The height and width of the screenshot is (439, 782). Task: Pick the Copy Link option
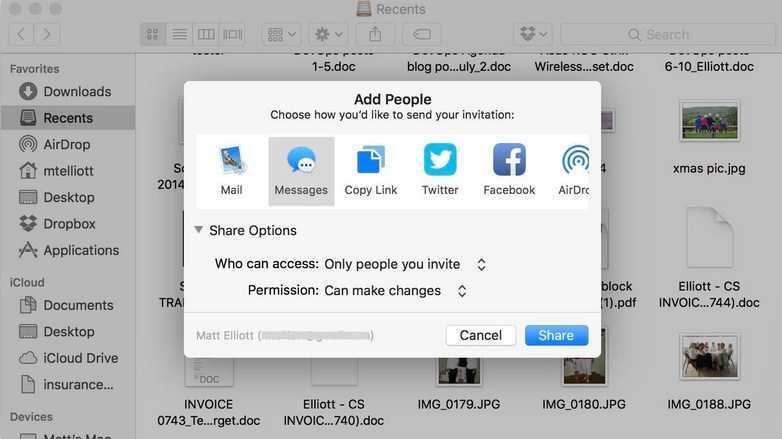point(371,171)
